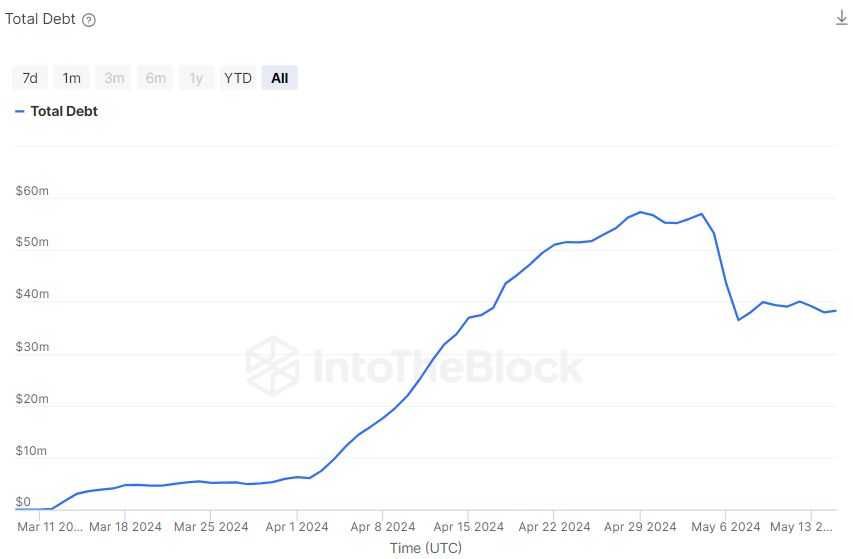
Task: Click the help icon beside Total Debt title
Action: point(89,20)
